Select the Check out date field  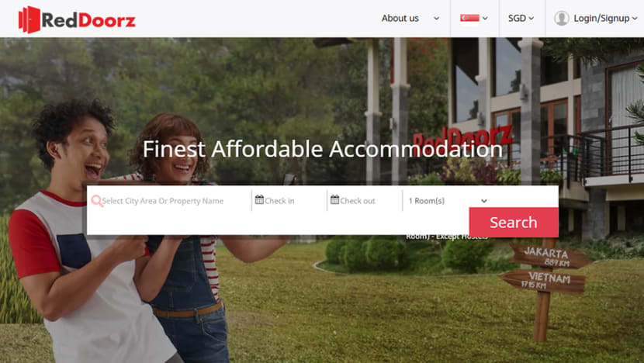[365, 201]
